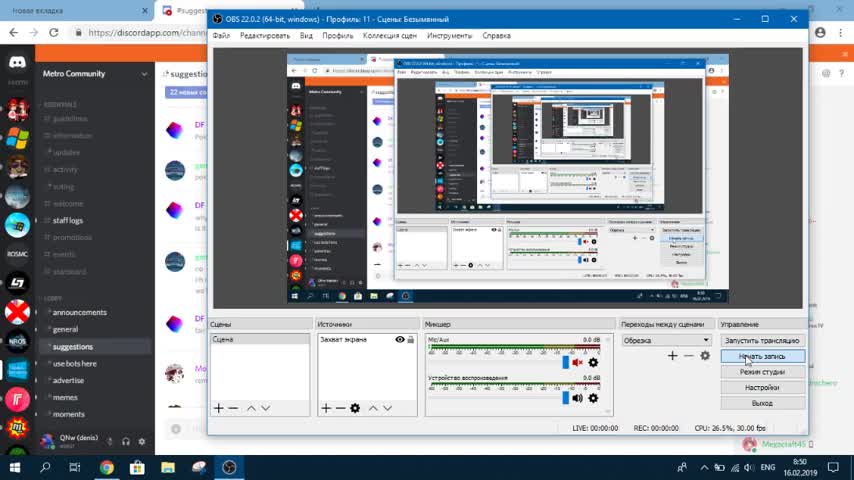Click the Режим студии button
854x480 pixels.
point(762,372)
